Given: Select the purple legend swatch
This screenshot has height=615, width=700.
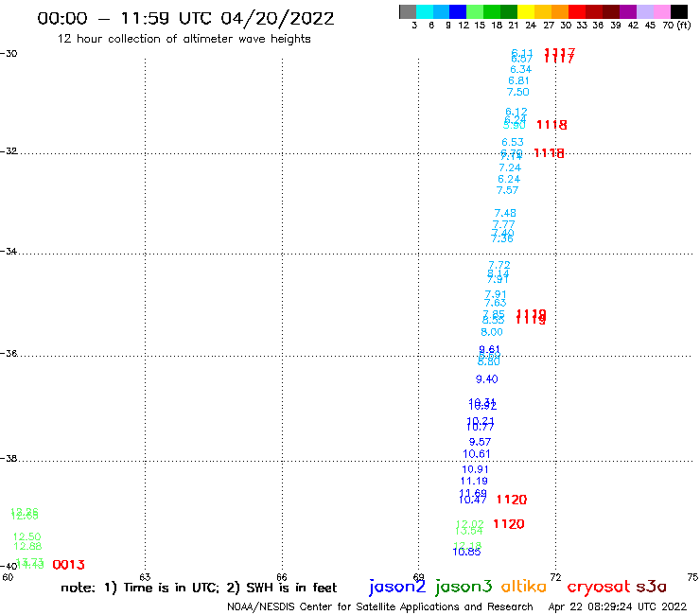Looking at the screenshot, I should pyautogui.click(x=628, y=11).
